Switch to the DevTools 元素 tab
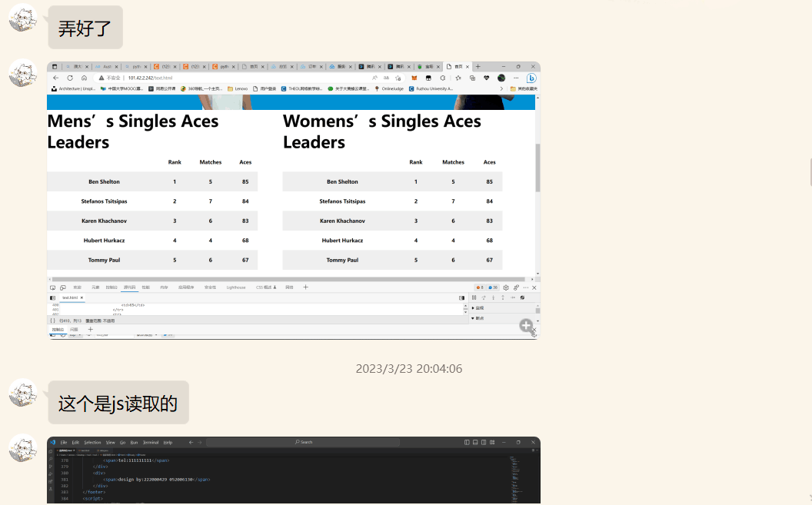 [95, 287]
